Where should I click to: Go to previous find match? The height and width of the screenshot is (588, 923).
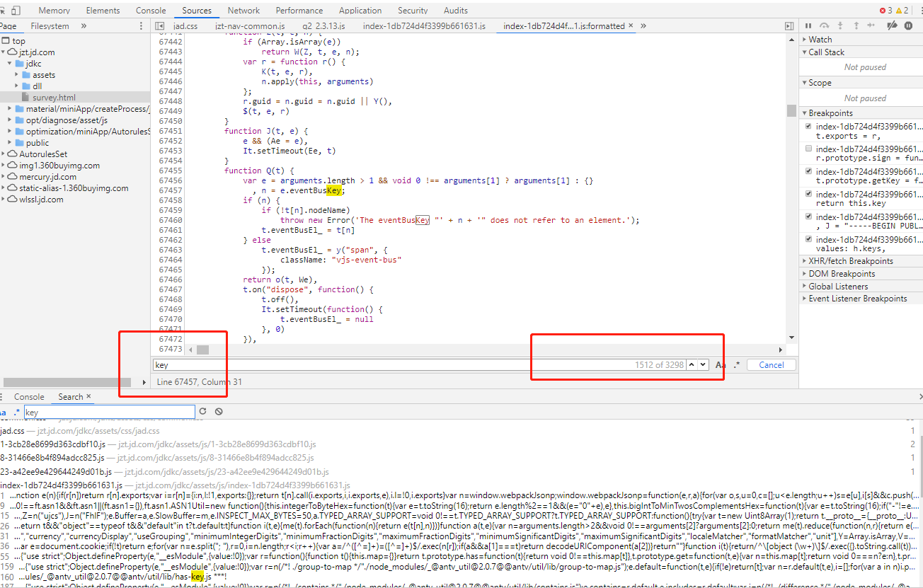pos(692,364)
